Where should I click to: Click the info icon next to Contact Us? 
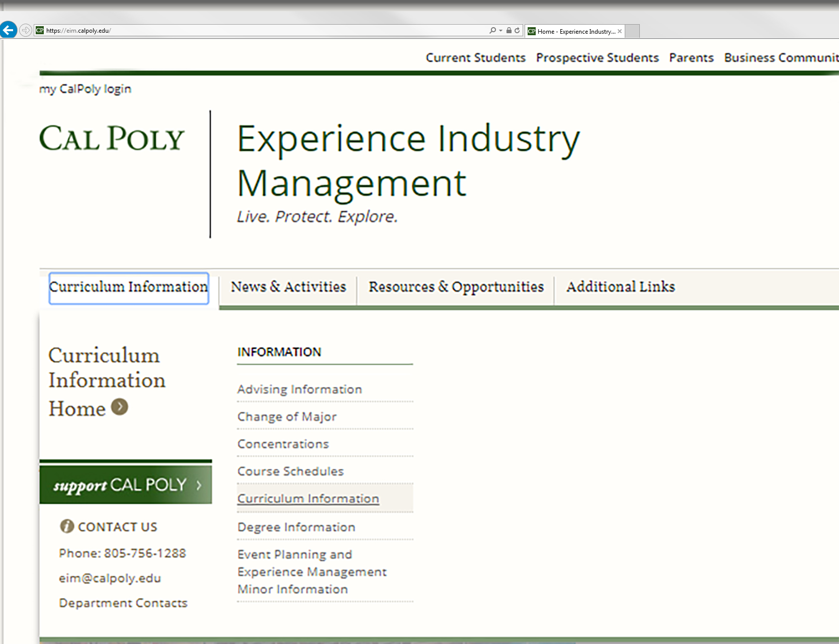[x=67, y=526]
